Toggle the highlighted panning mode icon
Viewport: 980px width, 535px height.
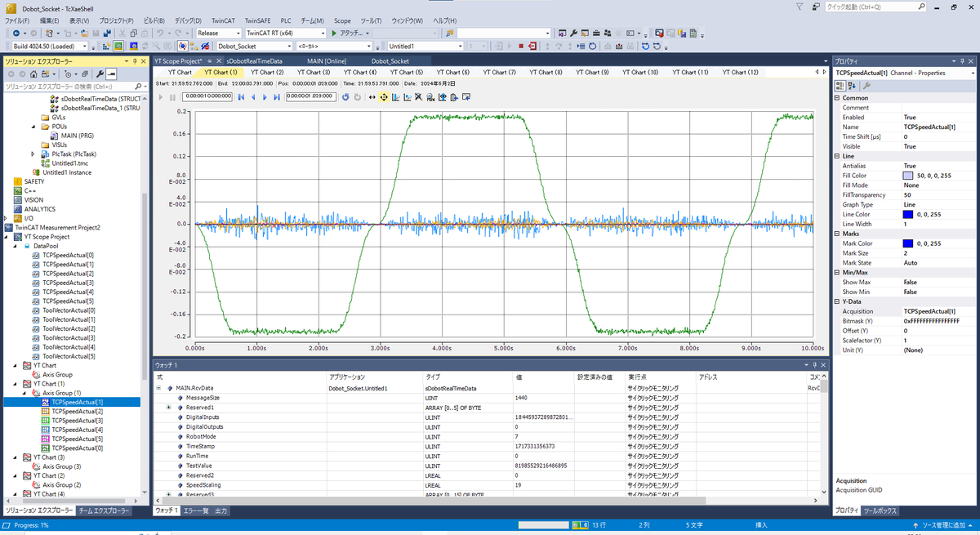(x=384, y=96)
